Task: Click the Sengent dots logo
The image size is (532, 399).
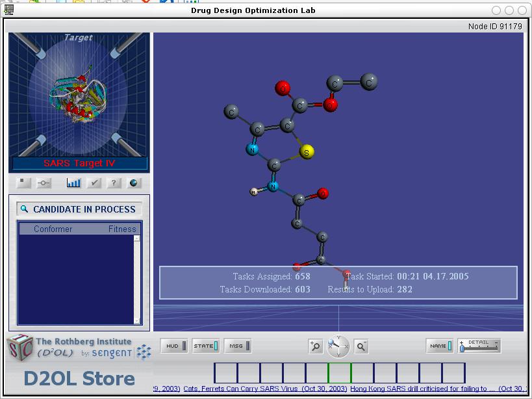Action: [144, 352]
